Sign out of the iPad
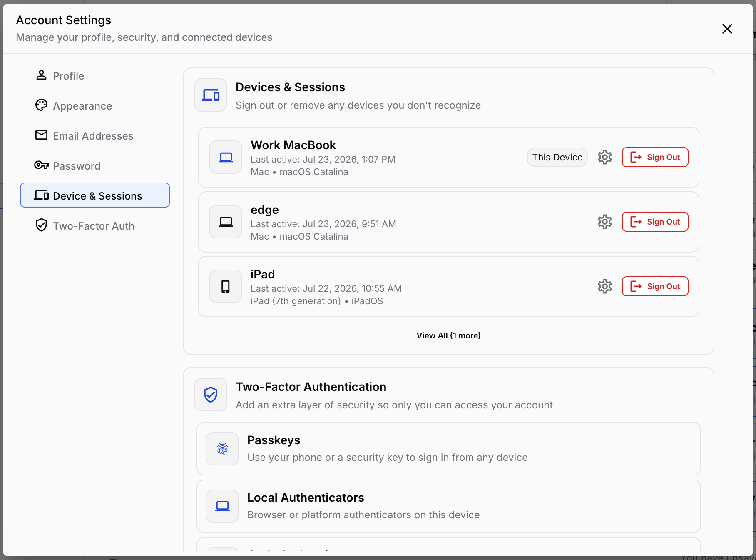756x560 pixels. coord(655,286)
